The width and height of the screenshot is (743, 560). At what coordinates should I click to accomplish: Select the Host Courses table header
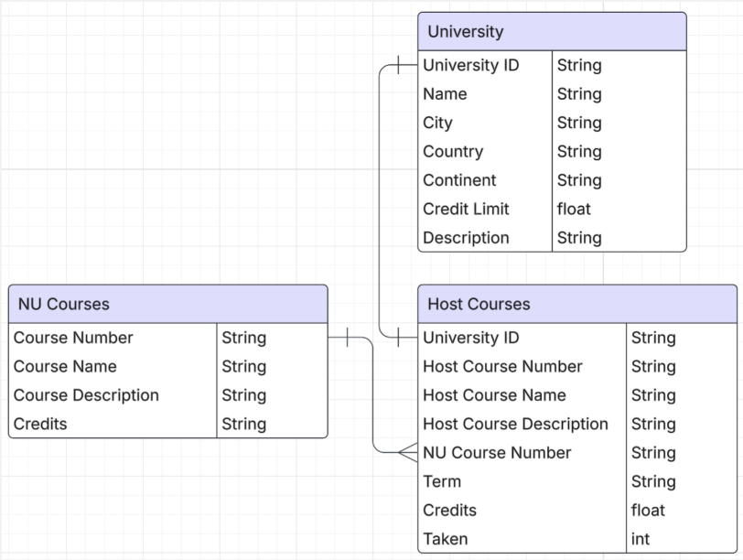(577, 304)
